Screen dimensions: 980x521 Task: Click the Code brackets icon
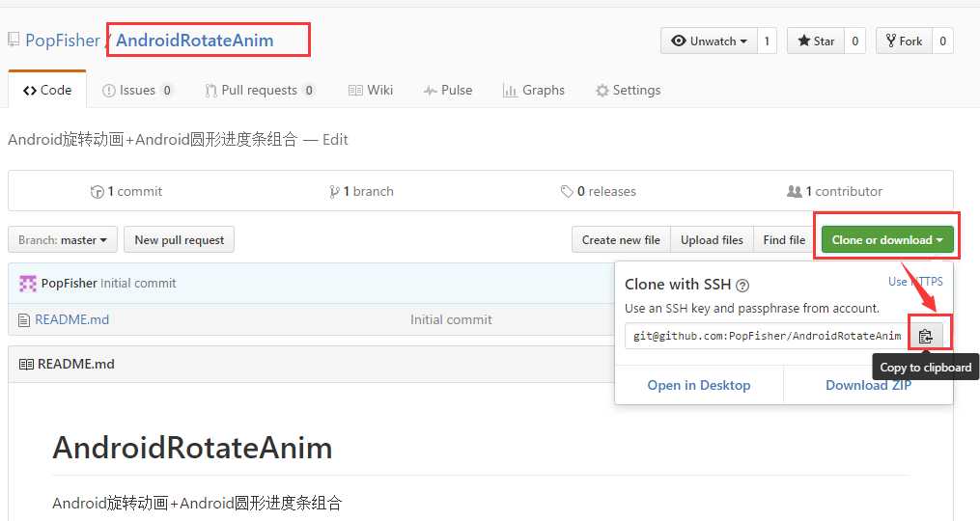tap(29, 91)
